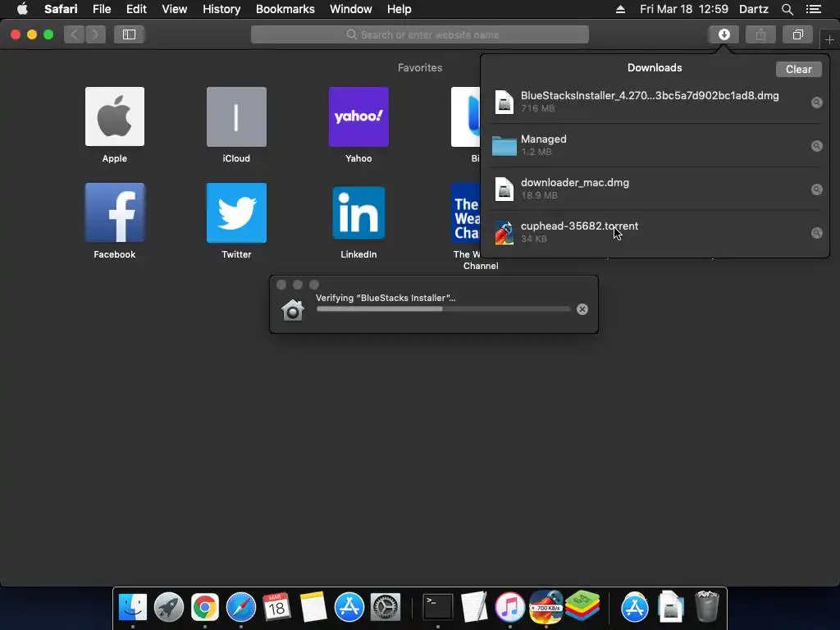
Task: Click the Verifying progress bar
Action: (x=443, y=309)
